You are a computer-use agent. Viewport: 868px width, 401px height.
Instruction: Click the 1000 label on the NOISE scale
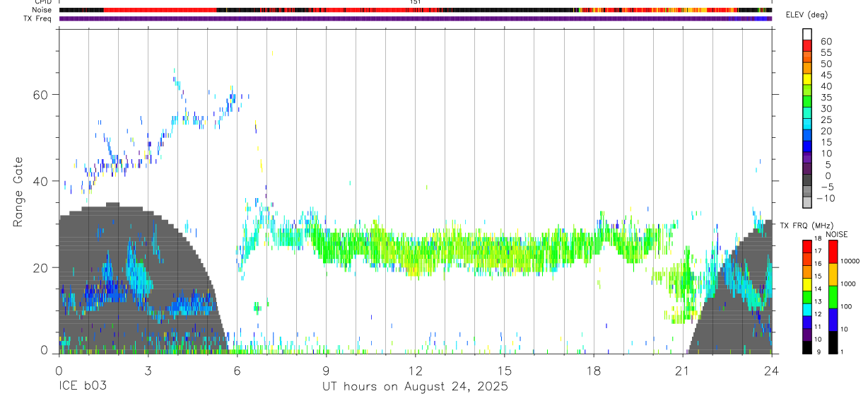coord(847,284)
